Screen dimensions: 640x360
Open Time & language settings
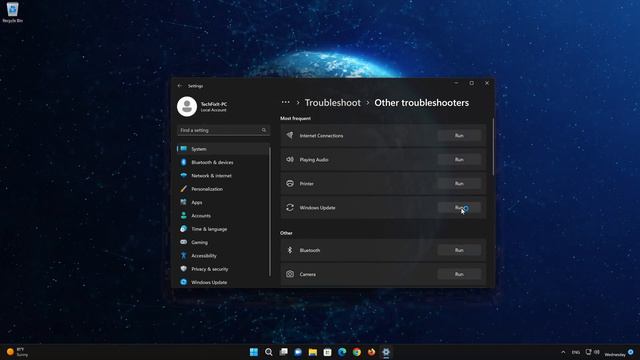coord(223,229)
